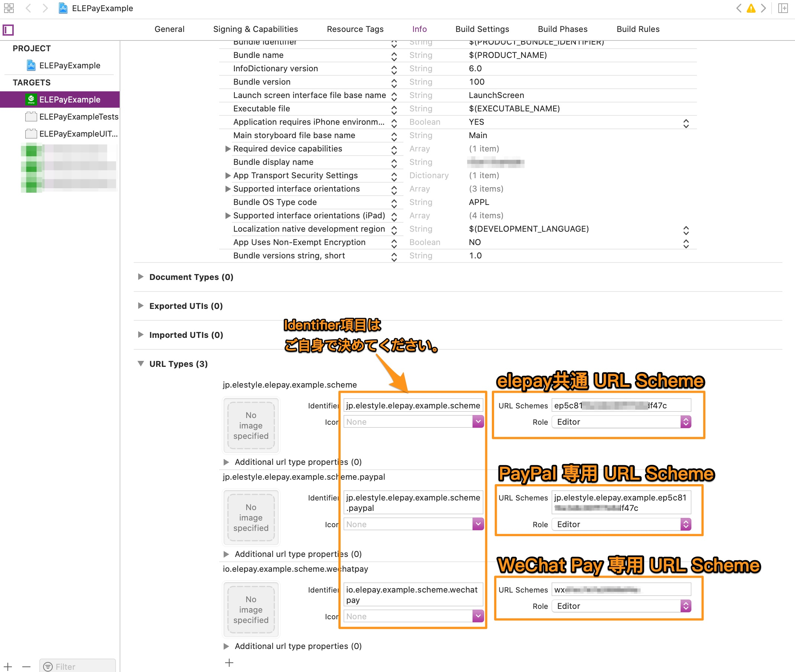Click the ELEPayExample project item
The height and width of the screenshot is (672, 795).
[x=69, y=65]
